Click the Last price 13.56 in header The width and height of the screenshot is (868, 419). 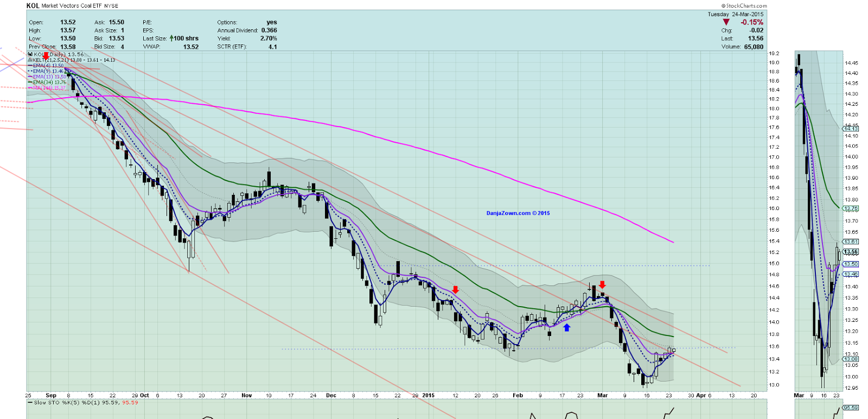tap(756, 39)
